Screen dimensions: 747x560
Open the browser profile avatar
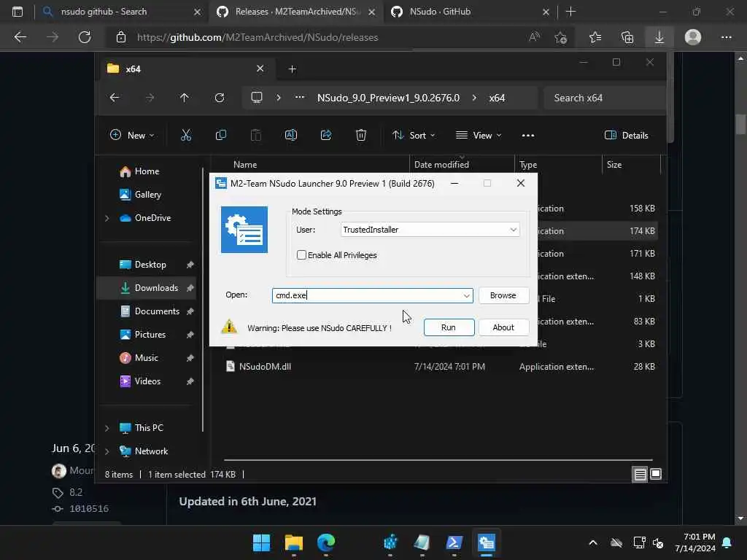693,37
